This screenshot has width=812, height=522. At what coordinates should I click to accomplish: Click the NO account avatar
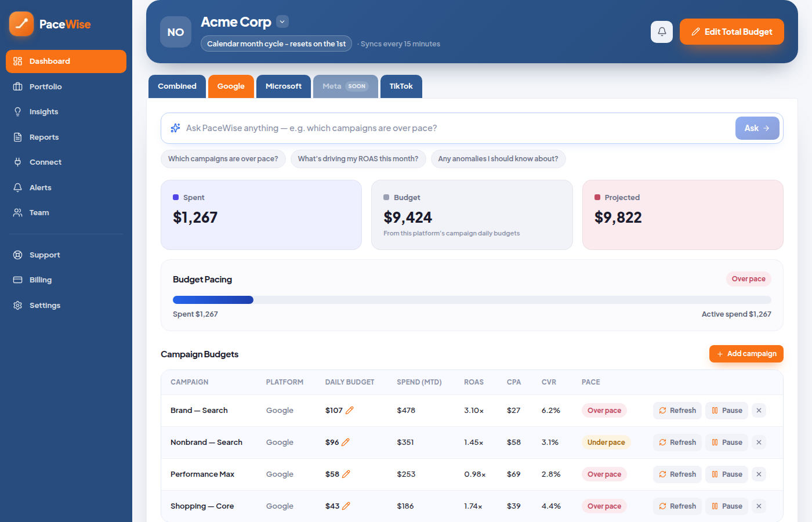click(176, 32)
